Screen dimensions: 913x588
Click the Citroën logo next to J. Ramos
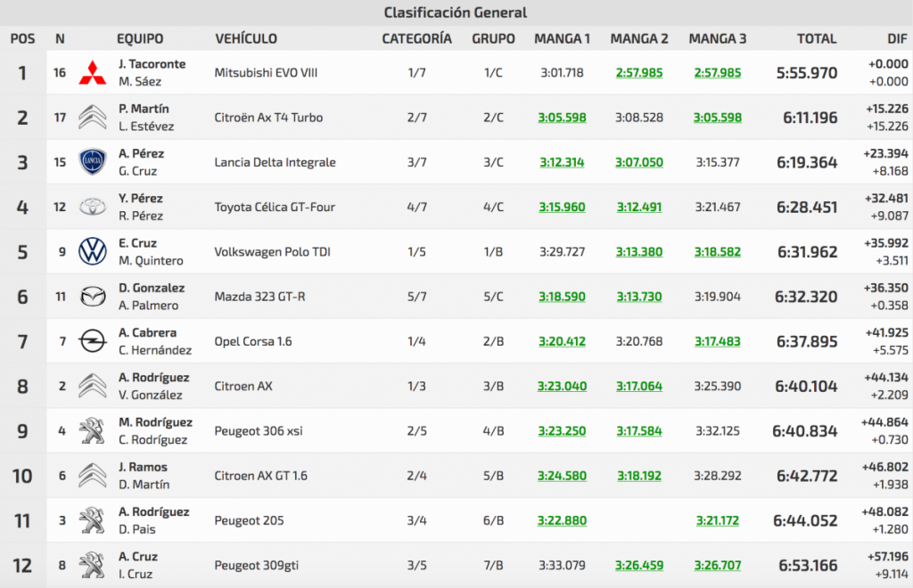93,476
